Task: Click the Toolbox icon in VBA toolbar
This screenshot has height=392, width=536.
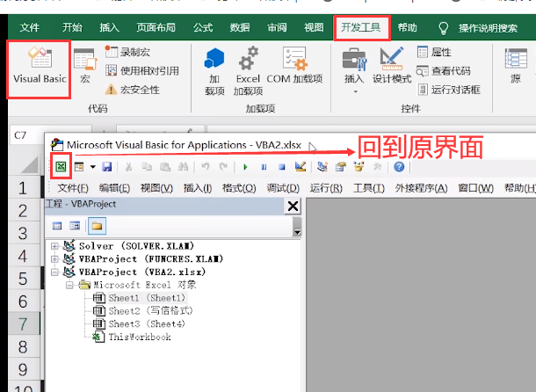Action: point(377,167)
